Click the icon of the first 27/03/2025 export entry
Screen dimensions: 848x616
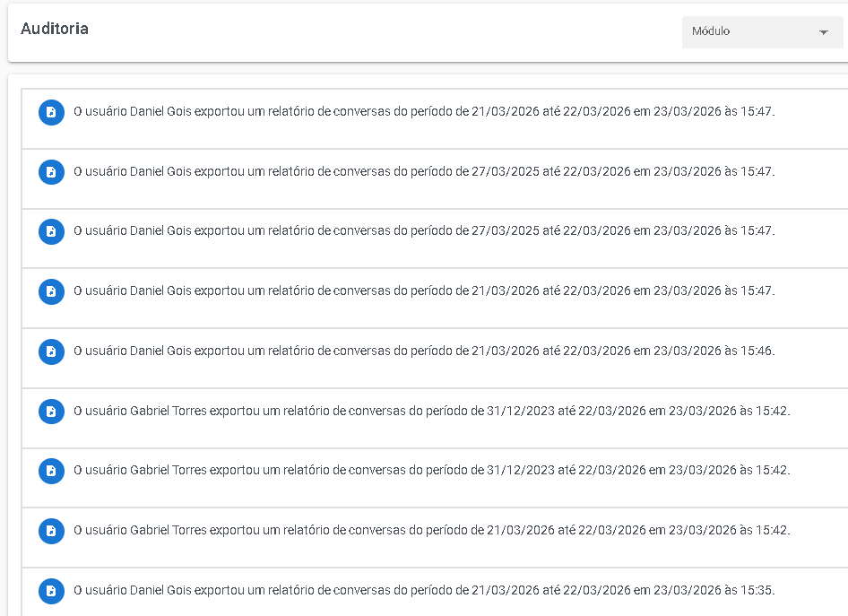51,172
